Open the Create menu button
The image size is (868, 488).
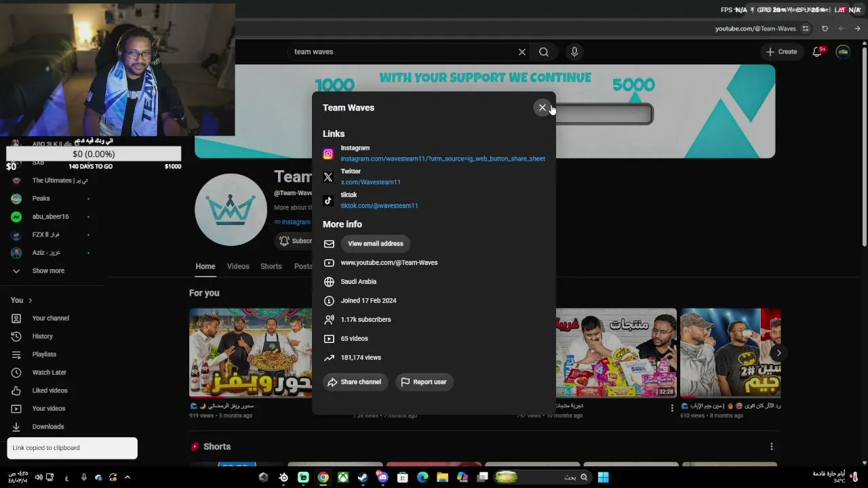point(781,52)
